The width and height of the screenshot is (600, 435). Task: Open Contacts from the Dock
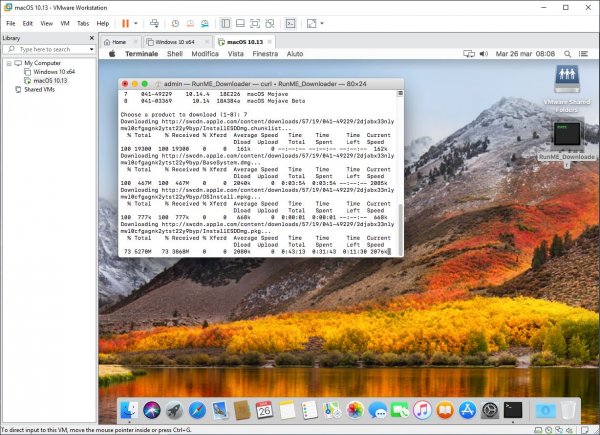[242, 410]
